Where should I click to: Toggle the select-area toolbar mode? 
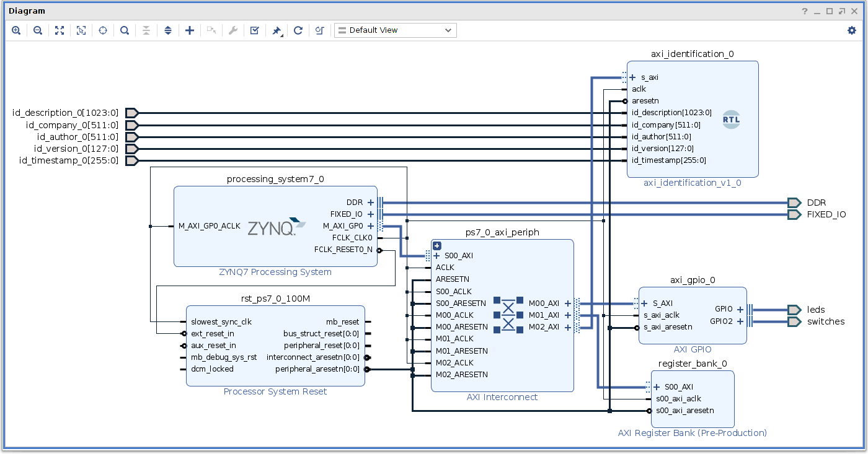coord(81,30)
